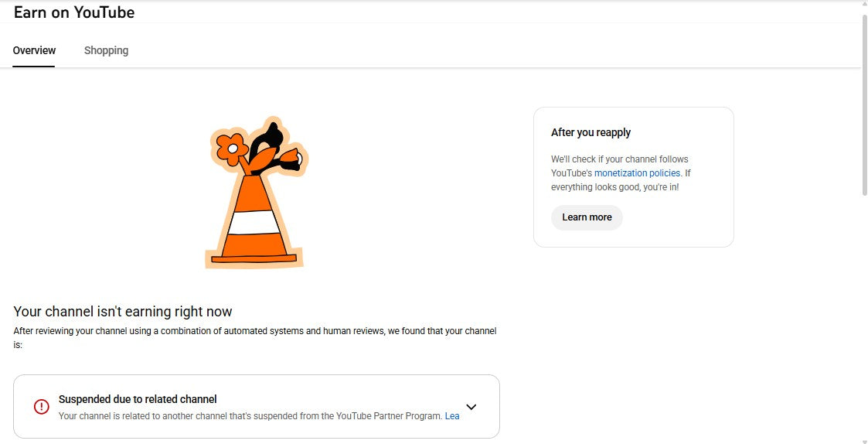The width and height of the screenshot is (868, 444).
Task: Follow the truncated 'Lea' link in suspension notice
Action: tap(452, 416)
